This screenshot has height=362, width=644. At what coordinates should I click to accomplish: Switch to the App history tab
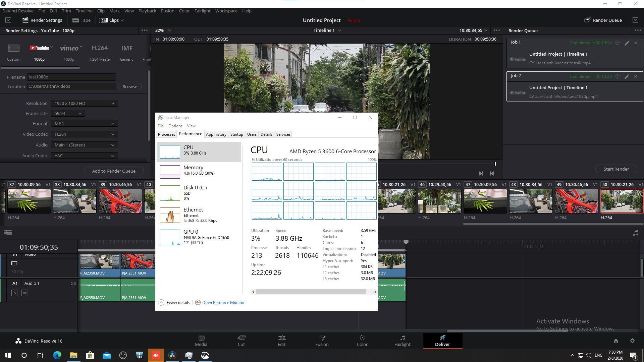216,134
